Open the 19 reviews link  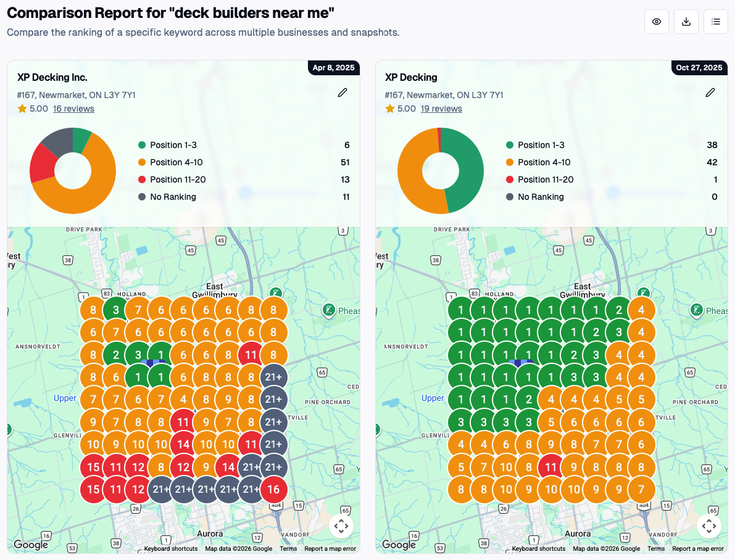point(441,109)
